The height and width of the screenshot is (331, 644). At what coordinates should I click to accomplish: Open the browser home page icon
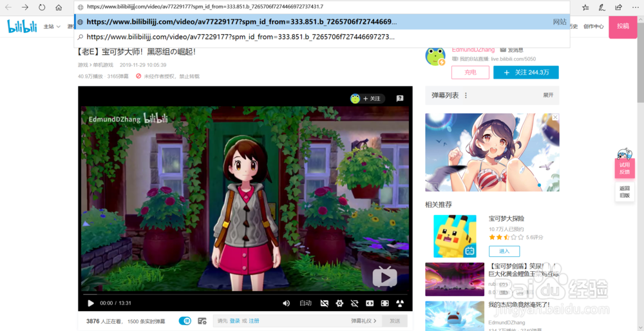(x=59, y=7)
